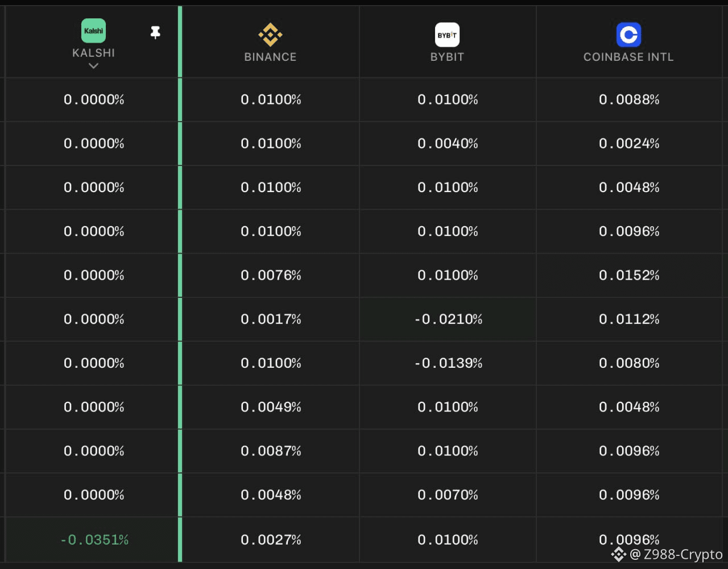Expand the chevron below the Kalshi header
Screen dimensions: 728x569
tap(94, 66)
